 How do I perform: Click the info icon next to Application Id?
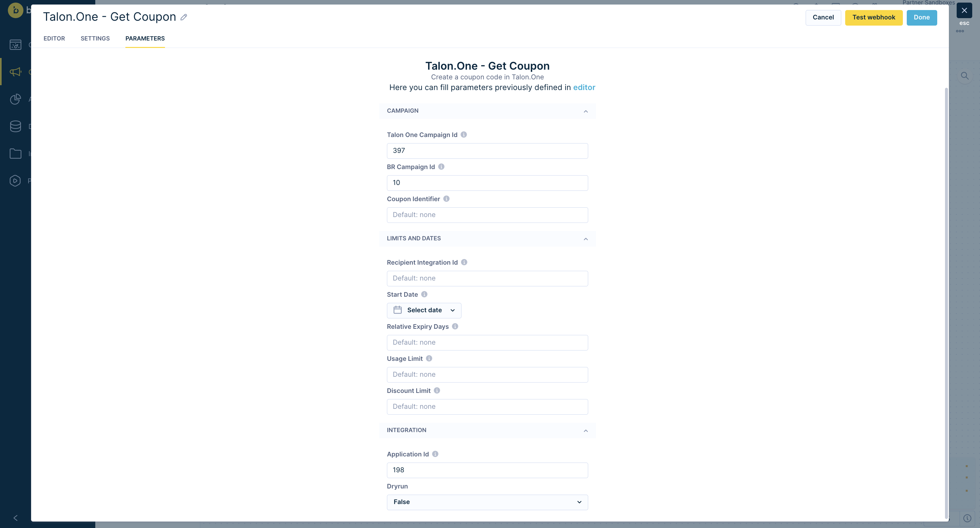(x=436, y=454)
